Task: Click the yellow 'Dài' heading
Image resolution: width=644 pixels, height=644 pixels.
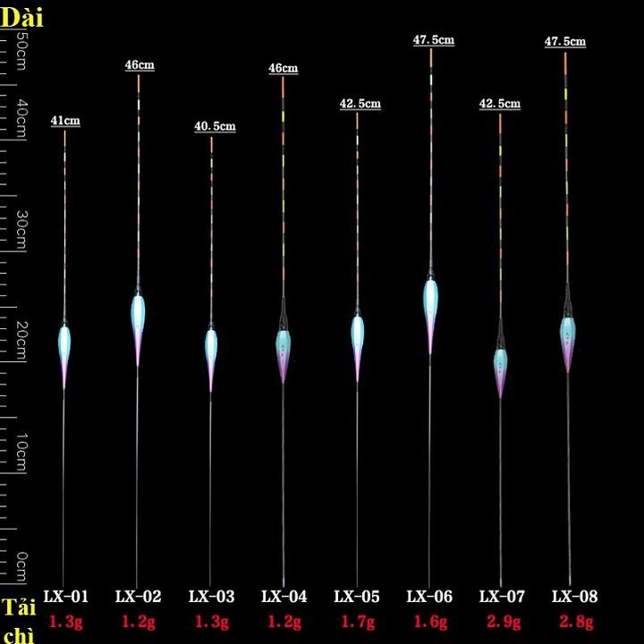Action: [x=21, y=17]
